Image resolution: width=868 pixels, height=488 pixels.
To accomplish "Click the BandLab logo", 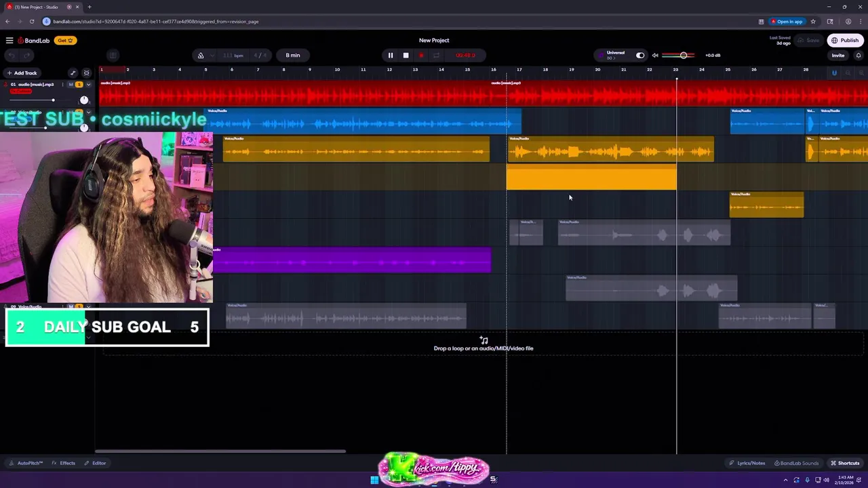I will [33, 41].
